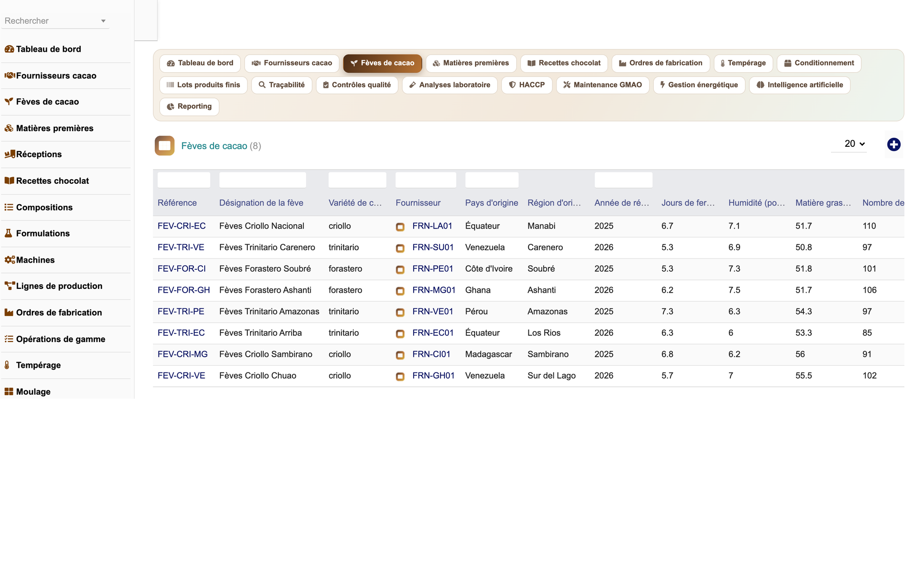Go to the Recettes chocolat tab
The height and width of the screenshot is (572, 924).
[564, 63]
